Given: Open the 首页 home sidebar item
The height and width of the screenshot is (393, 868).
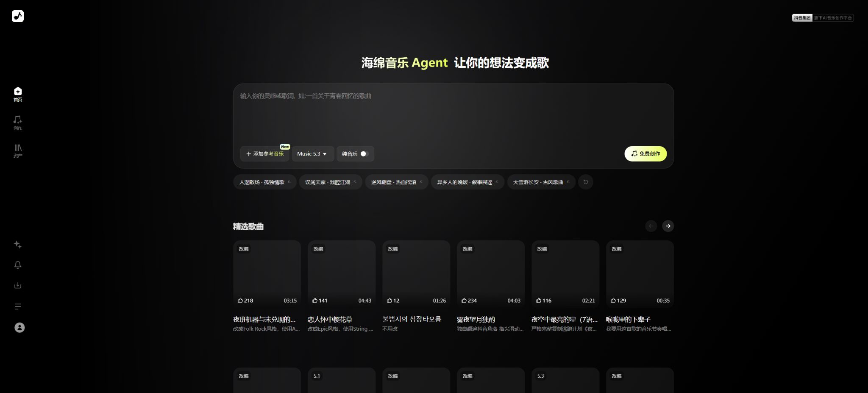Looking at the screenshot, I should pos(18,94).
